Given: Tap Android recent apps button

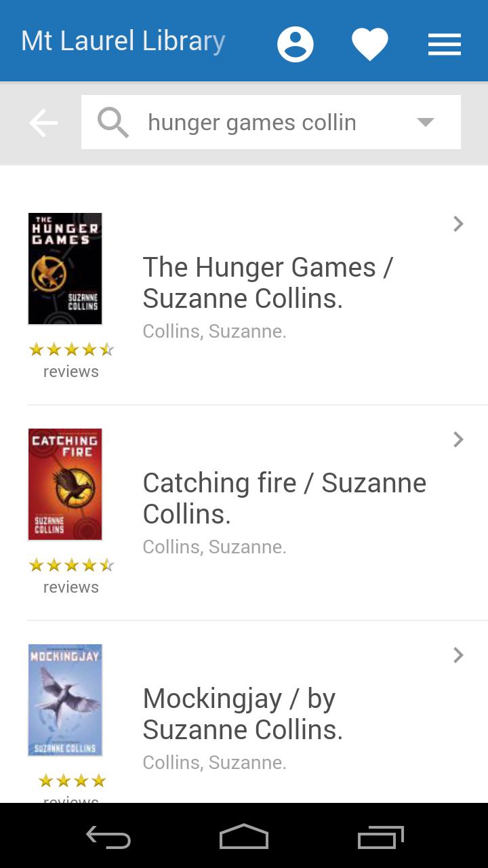Looking at the screenshot, I should pos(381,837).
